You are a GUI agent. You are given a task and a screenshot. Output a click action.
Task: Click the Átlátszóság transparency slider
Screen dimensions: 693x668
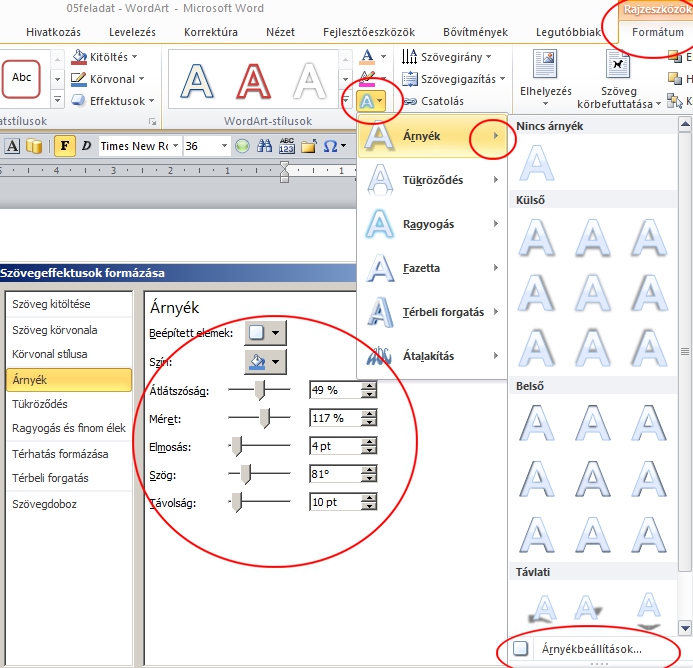tap(259, 390)
